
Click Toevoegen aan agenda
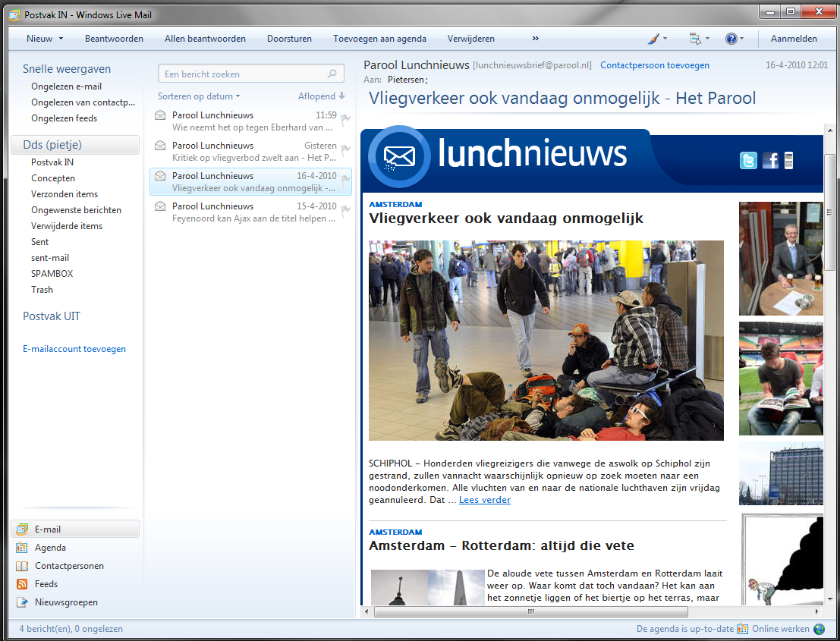pos(380,39)
